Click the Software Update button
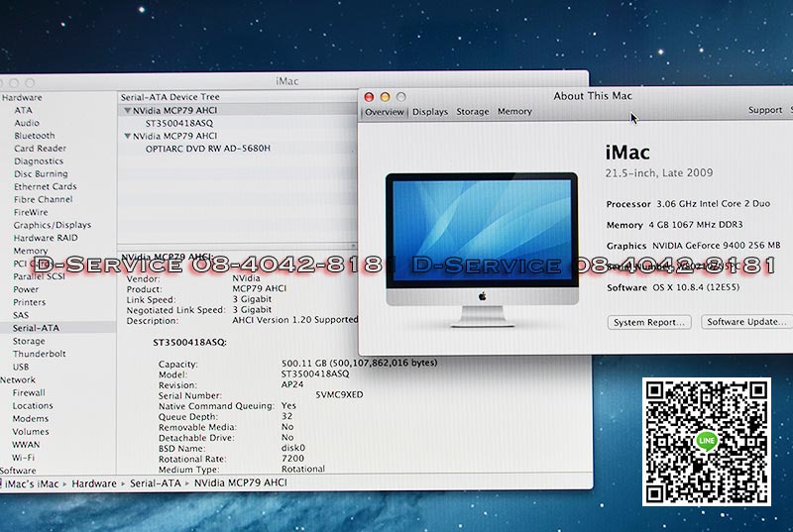 coord(746,322)
